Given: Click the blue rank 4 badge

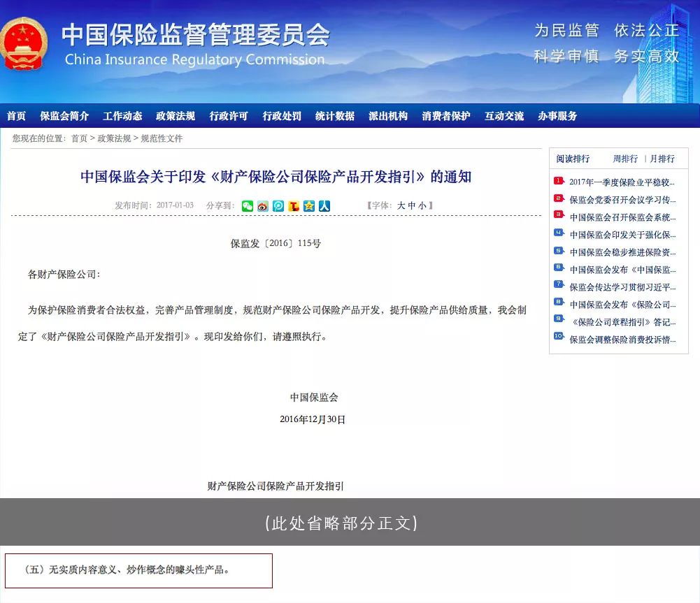Looking at the screenshot, I should [559, 233].
